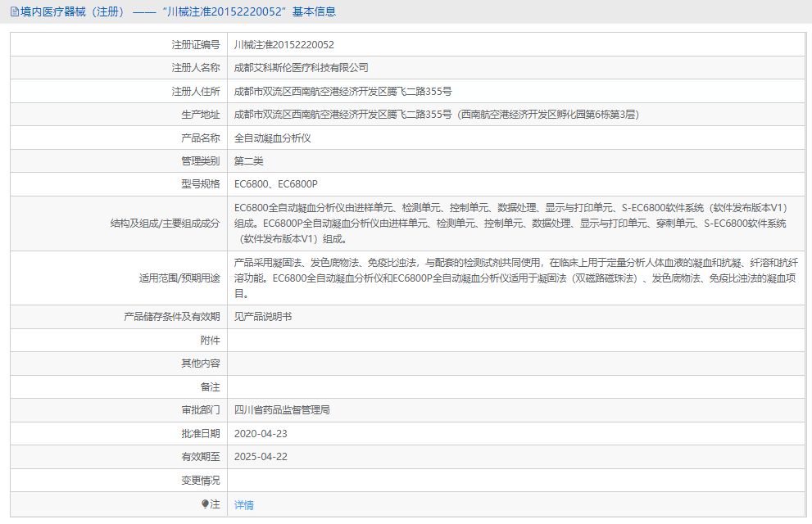Click the header title 境内医疗器械（注册）基本信息
Viewport: 812px width, 524px height.
[178, 12]
